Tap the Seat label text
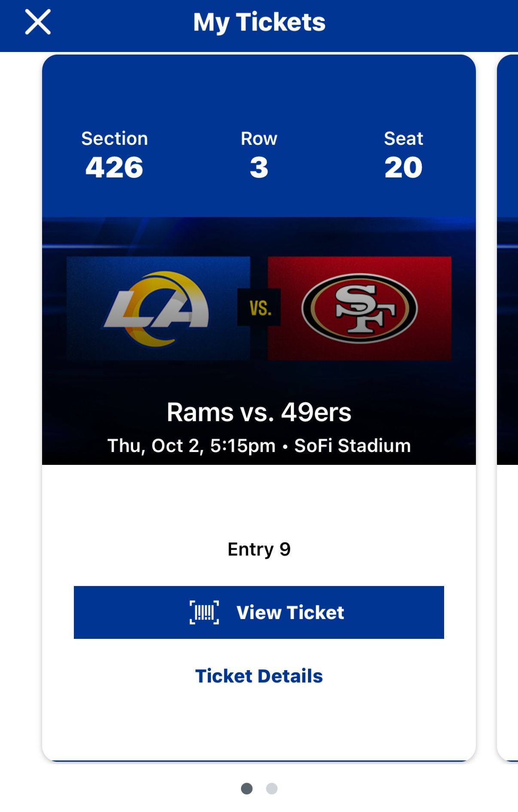Screen dimensions: 518x812 [x=403, y=139]
